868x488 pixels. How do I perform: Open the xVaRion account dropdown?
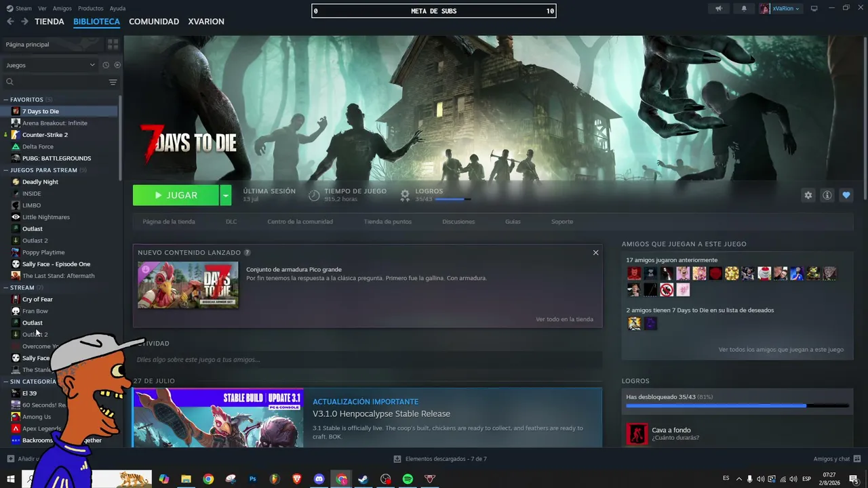point(780,9)
